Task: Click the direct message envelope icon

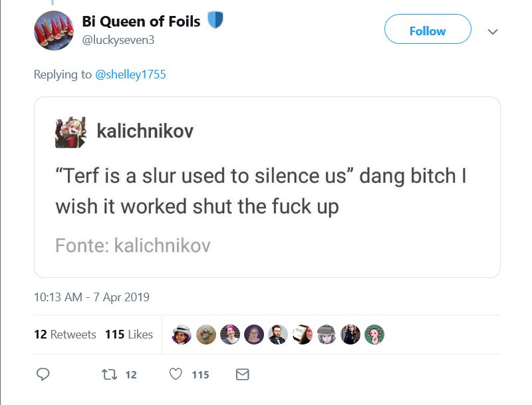Action: 243,374
